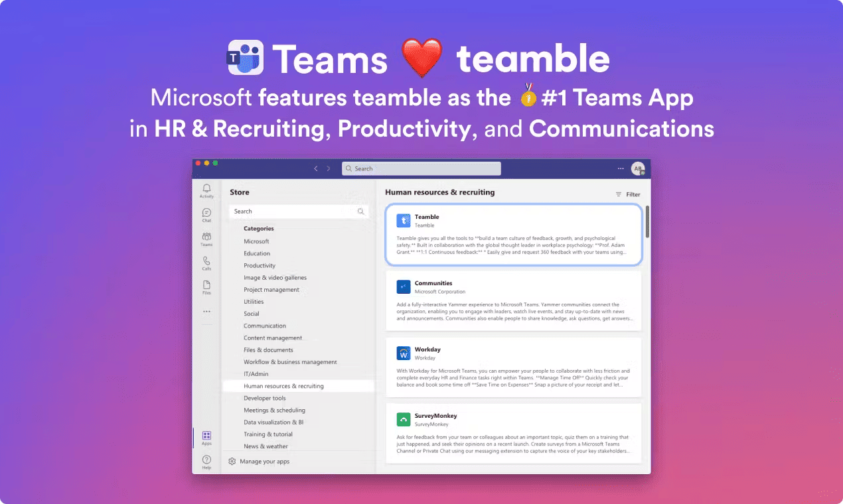Open the Filter dropdown
Screen dimensions: 843x504
[628, 194]
